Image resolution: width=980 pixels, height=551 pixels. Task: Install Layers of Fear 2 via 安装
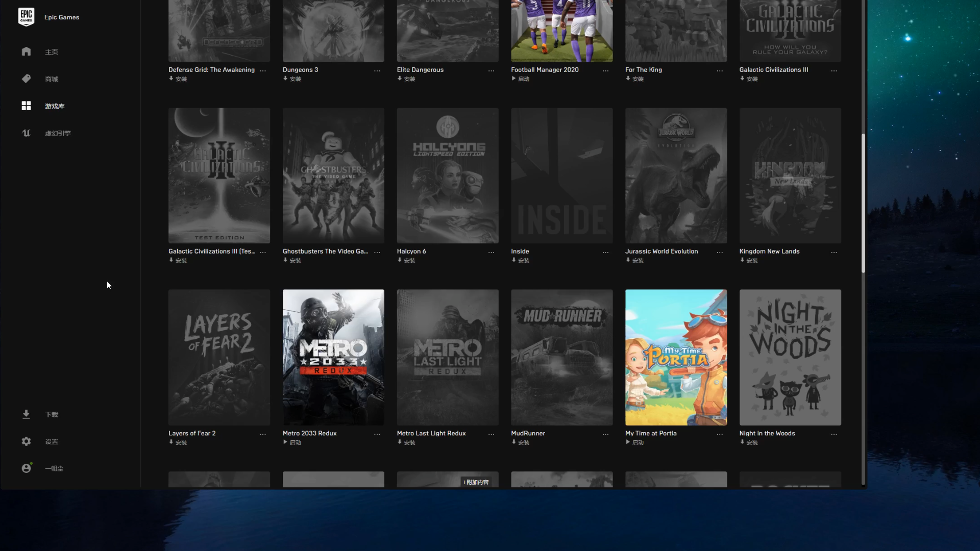178,442
